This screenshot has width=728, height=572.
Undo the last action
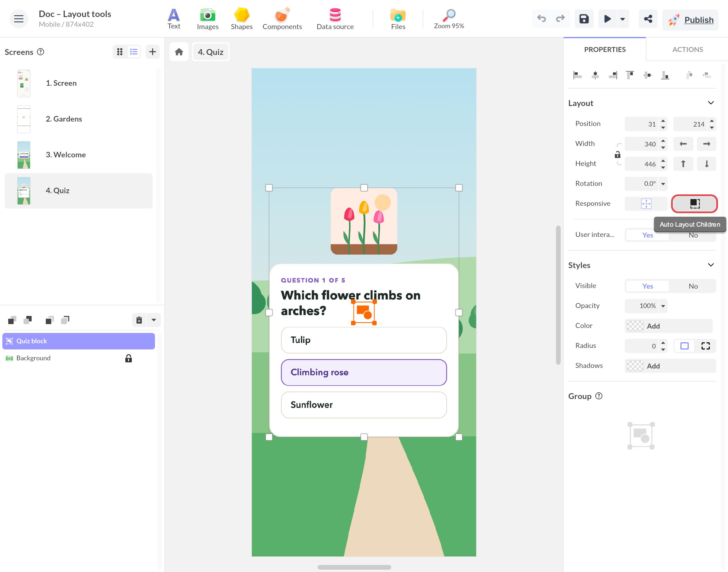pyautogui.click(x=541, y=19)
